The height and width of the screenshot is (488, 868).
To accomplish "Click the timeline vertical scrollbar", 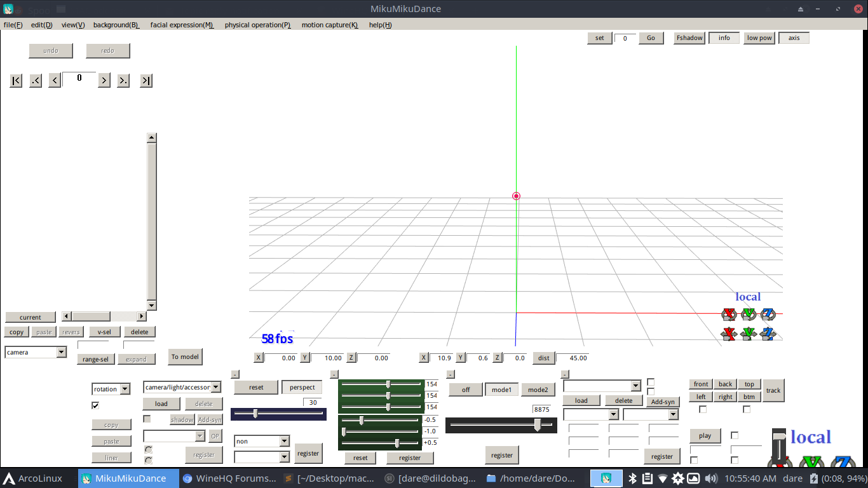I will (x=151, y=222).
